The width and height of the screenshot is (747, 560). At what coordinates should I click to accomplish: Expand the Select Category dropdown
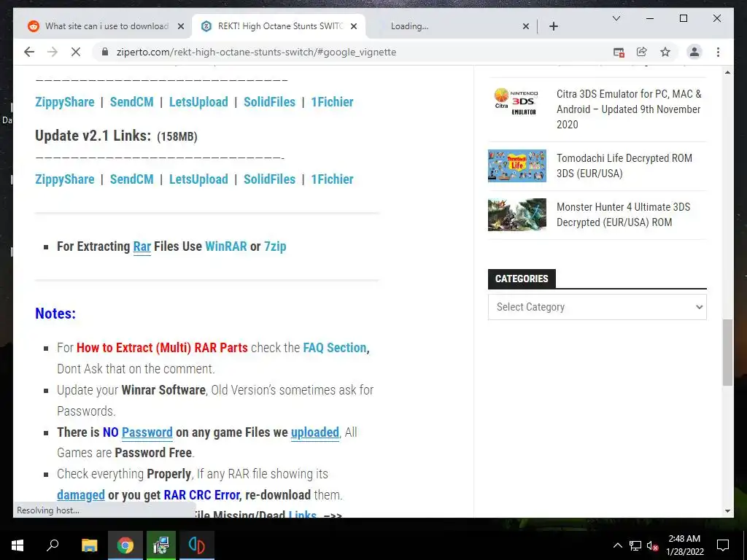click(597, 307)
